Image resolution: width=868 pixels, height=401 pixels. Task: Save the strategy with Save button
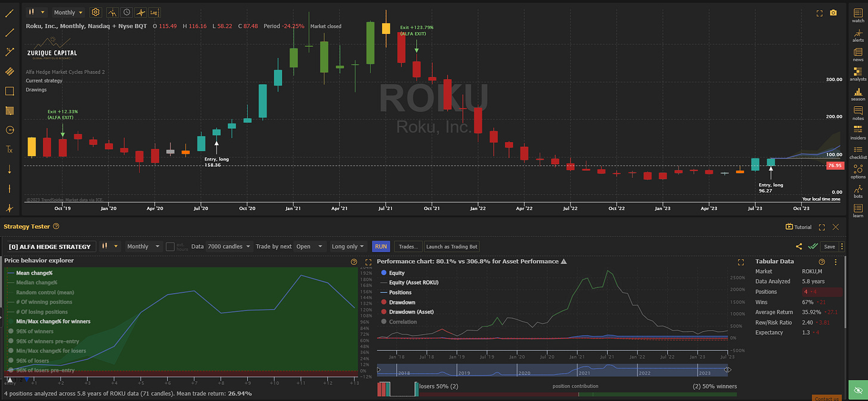830,246
